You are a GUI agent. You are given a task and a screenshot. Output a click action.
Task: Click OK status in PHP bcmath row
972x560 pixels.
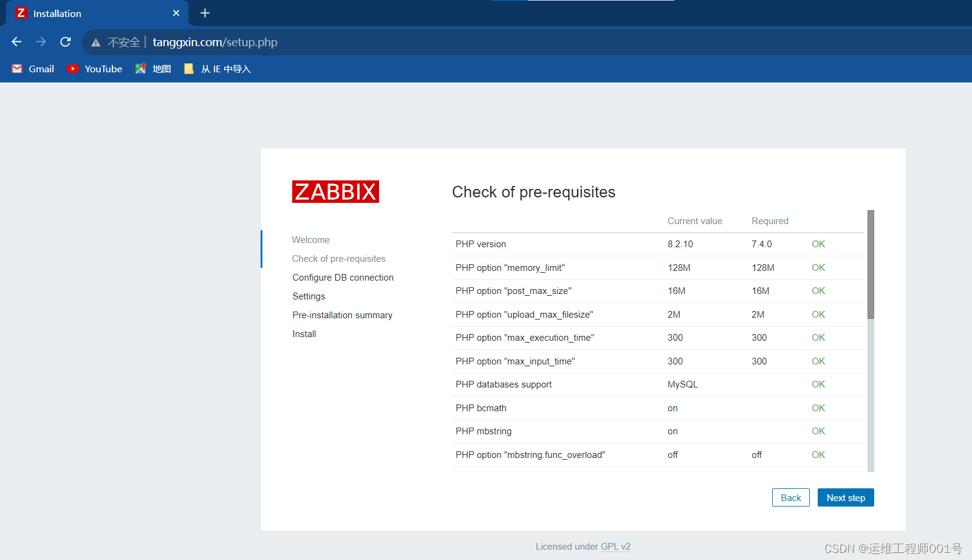[x=818, y=408]
